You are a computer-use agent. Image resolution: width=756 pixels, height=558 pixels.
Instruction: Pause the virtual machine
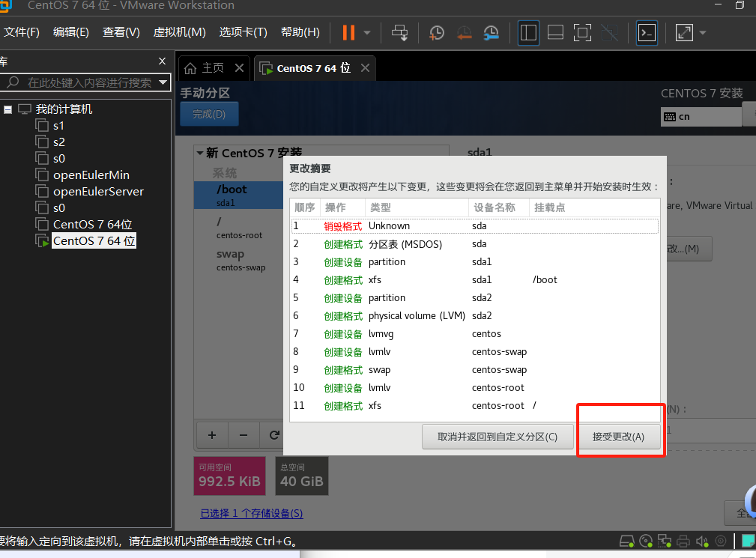tap(348, 33)
